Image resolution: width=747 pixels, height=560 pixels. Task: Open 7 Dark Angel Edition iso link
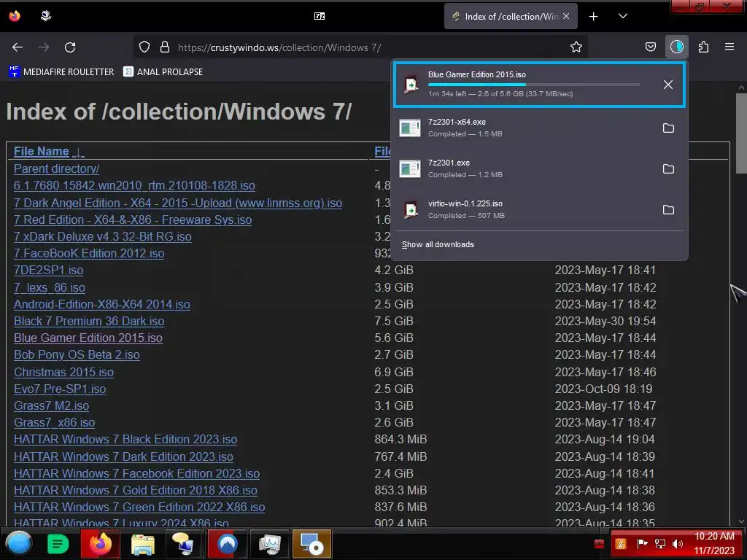[x=178, y=203]
